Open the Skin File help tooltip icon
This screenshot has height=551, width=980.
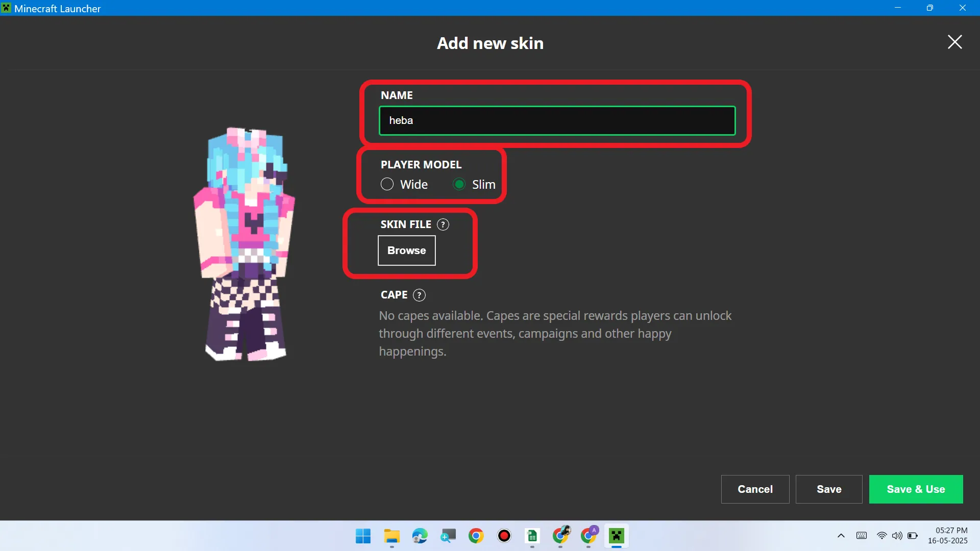443,224
